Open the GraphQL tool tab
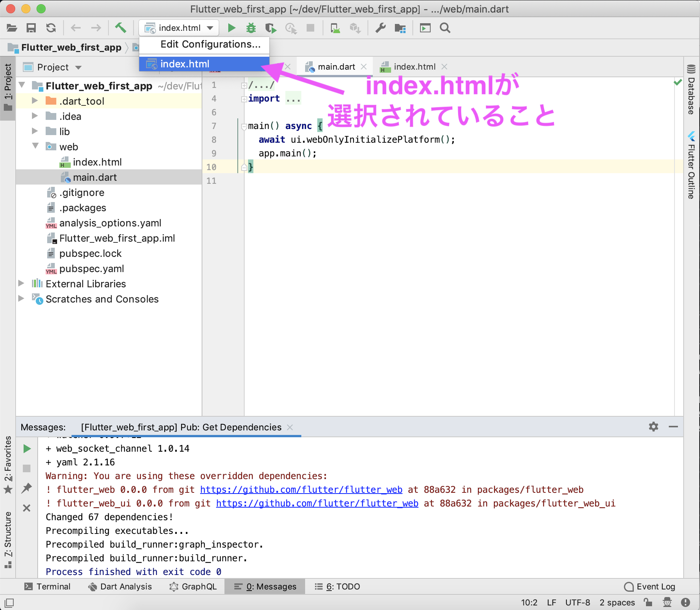 (x=193, y=586)
